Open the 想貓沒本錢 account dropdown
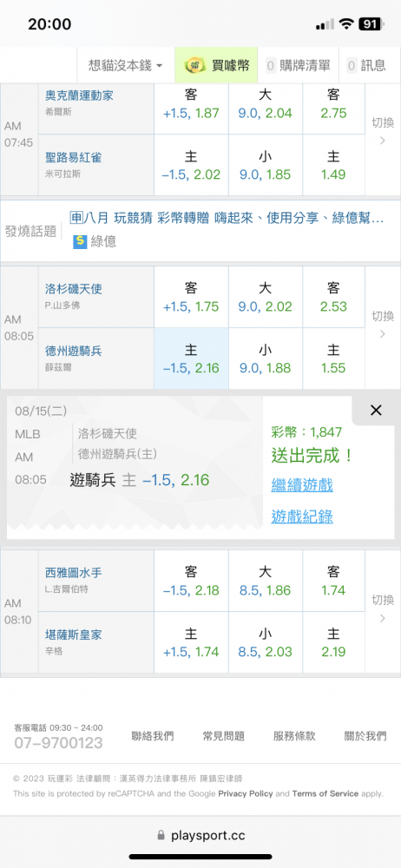 [x=126, y=65]
